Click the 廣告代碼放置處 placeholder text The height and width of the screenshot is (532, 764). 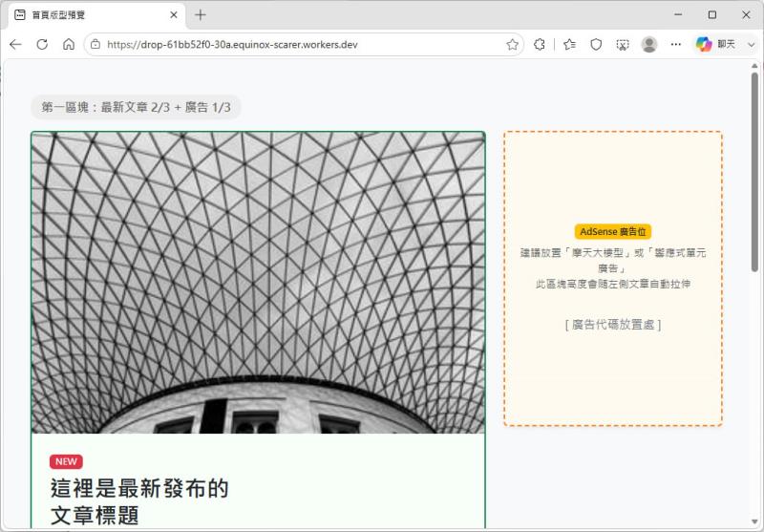click(613, 325)
